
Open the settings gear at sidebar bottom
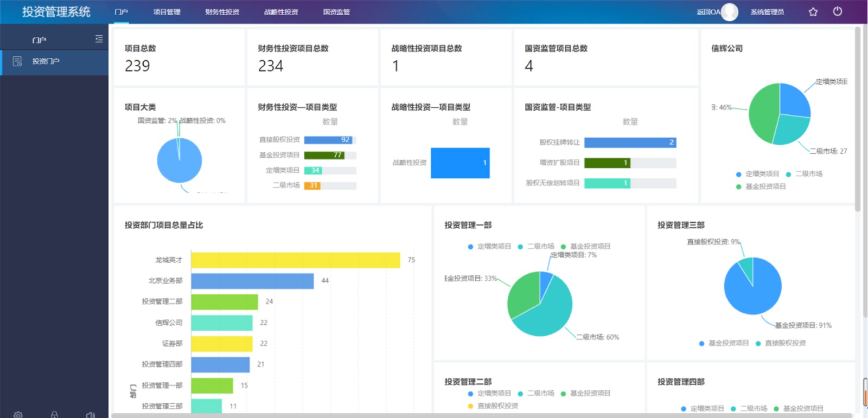click(18, 415)
